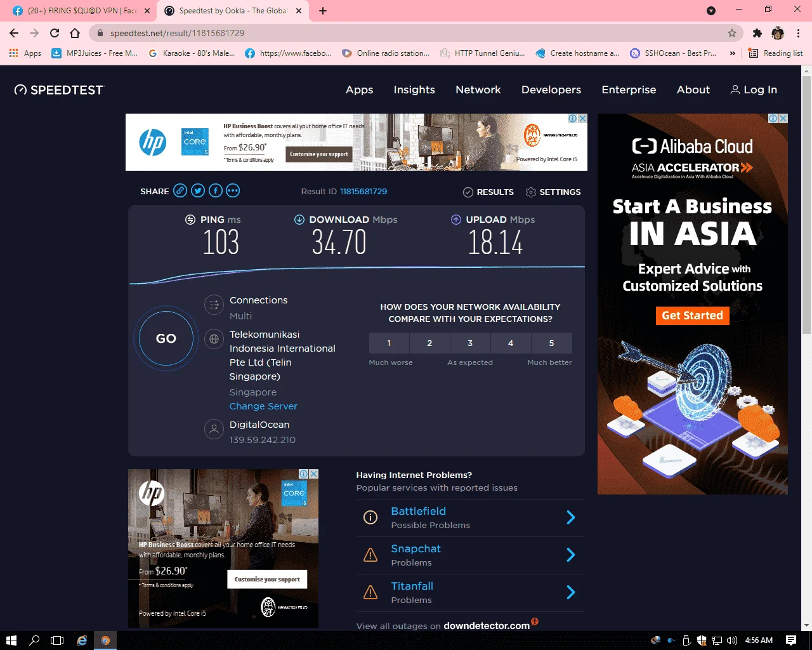Image resolution: width=812 pixels, height=650 pixels.
Task: Open the Windows Start menu
Action: pos(11,640)
